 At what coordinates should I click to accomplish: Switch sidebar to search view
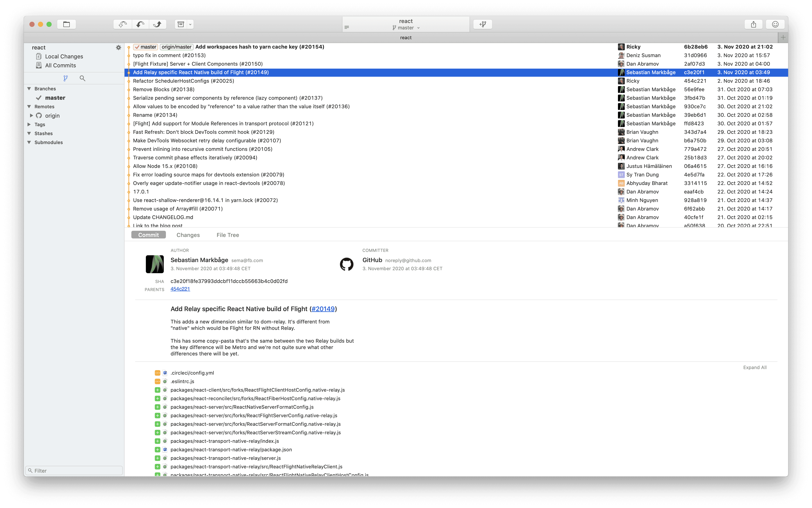(x=82, y=78)
